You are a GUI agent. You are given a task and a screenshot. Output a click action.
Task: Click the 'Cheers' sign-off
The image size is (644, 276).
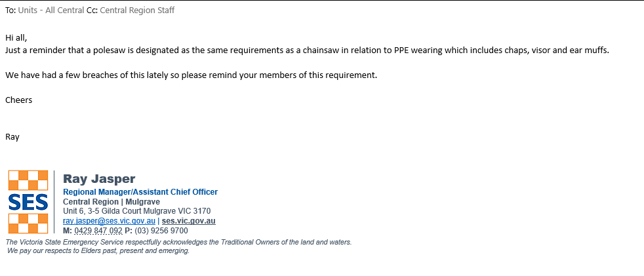(18, 100)
